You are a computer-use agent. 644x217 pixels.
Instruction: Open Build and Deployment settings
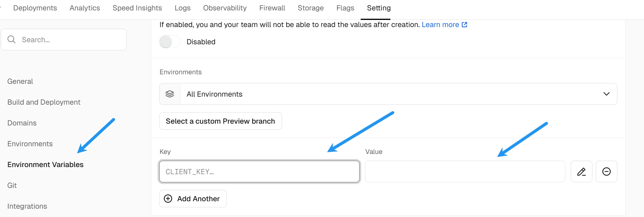(44, 102)
